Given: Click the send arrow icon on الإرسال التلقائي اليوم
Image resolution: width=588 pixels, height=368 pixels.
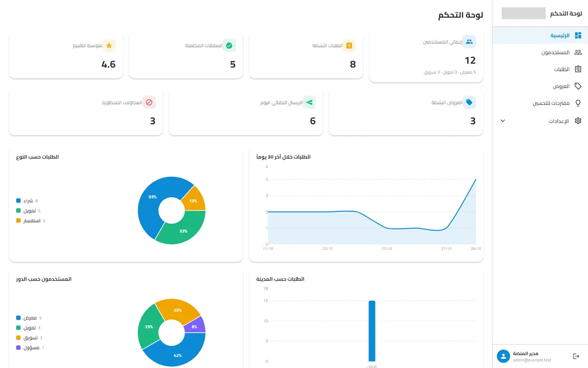Looking at the screenshot, I should coord(309,103).
